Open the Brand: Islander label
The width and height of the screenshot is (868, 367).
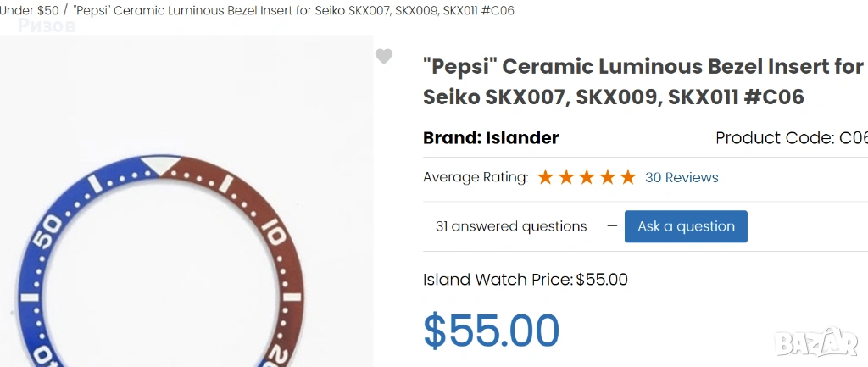[x=491, y=138]
